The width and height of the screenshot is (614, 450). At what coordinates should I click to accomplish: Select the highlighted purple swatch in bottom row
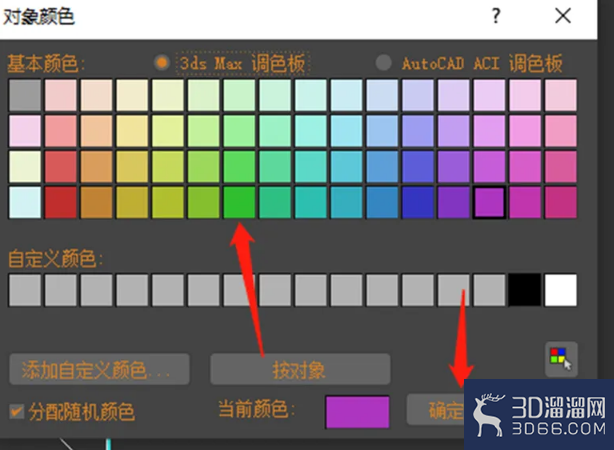[489, 202]
